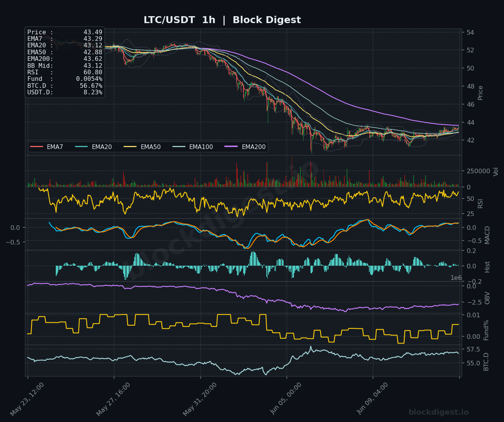504x422 pixels.
Task: Select the USDT.D value 8.23% row
Action: pyautogui.click(x=65, y=92)
